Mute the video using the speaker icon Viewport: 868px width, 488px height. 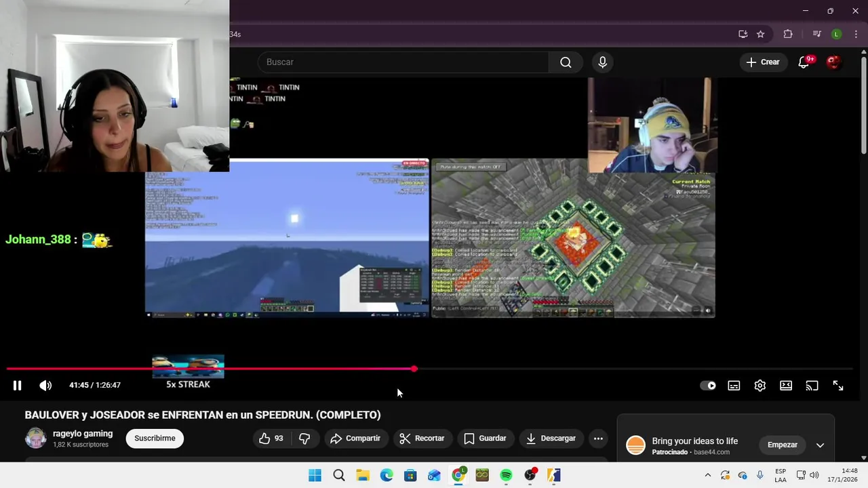tap(45, 385)
